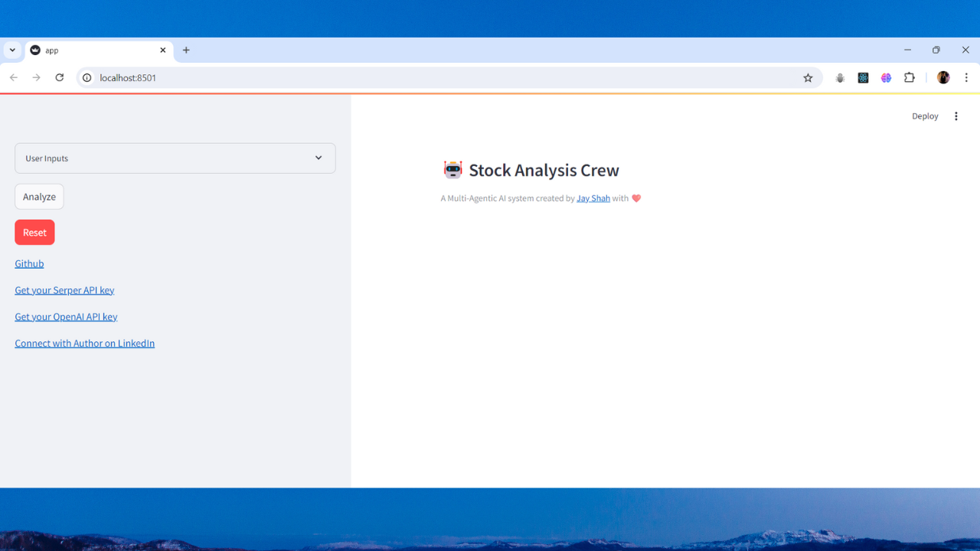The width and height of the screenshot is (980, 551).
Task: Open the Jay Shah author link
Action: [x=593, y=198]
